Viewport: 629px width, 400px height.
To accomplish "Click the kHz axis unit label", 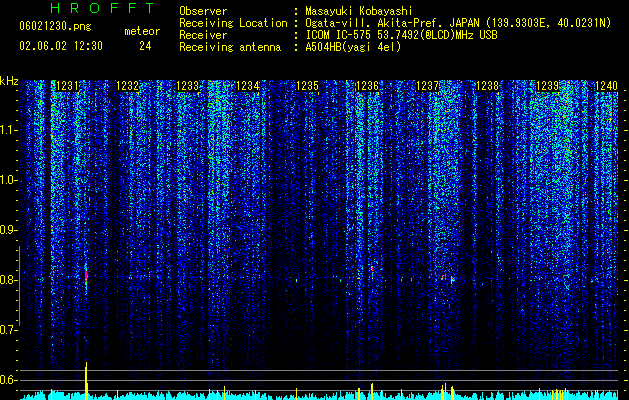I will click(9, 81).
